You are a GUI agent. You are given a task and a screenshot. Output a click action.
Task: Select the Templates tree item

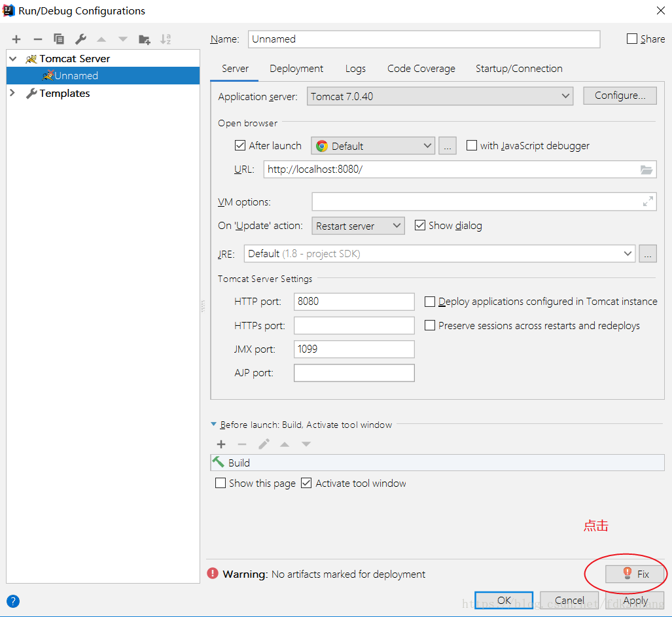(x=64, y=94)
